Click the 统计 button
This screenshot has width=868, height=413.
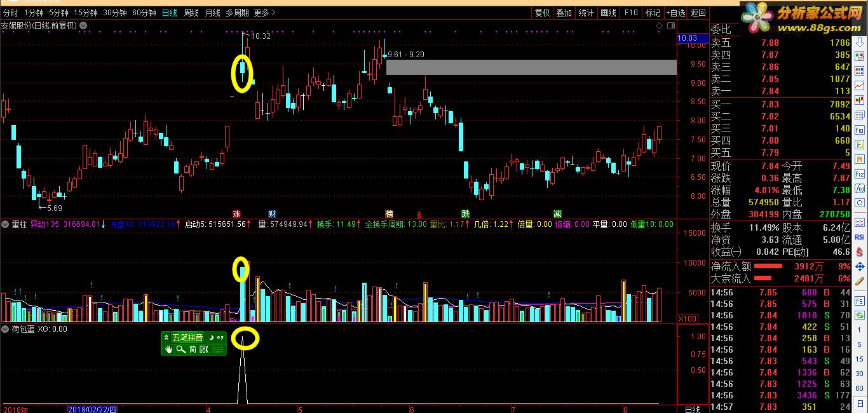[x=586, y=13]
